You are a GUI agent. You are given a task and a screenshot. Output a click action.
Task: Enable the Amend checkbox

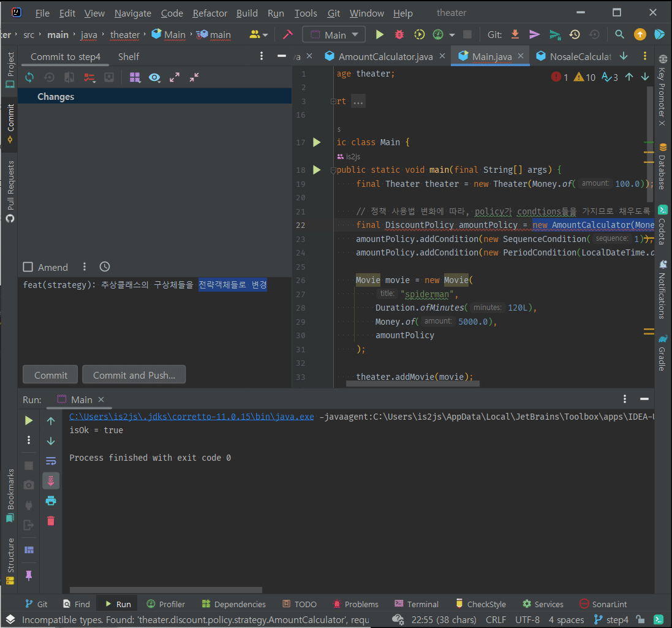coord(28,267)
